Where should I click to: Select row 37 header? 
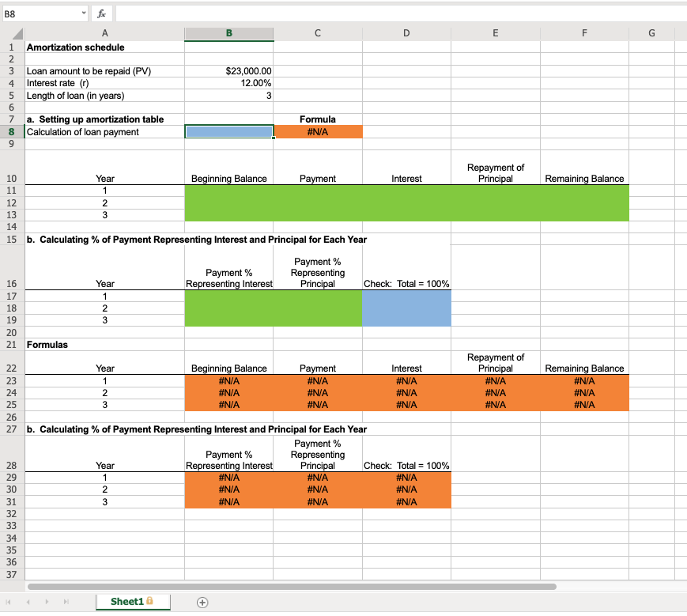12,574
